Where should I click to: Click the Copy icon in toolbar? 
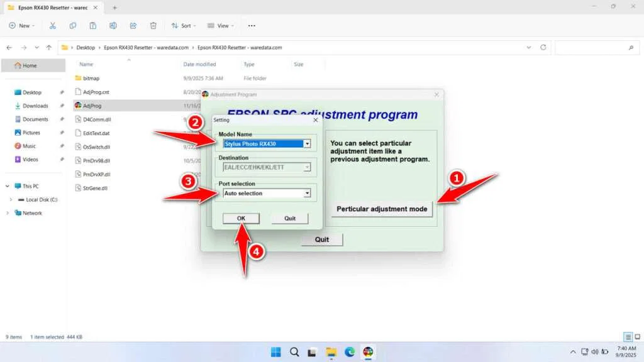click(73, 26)
